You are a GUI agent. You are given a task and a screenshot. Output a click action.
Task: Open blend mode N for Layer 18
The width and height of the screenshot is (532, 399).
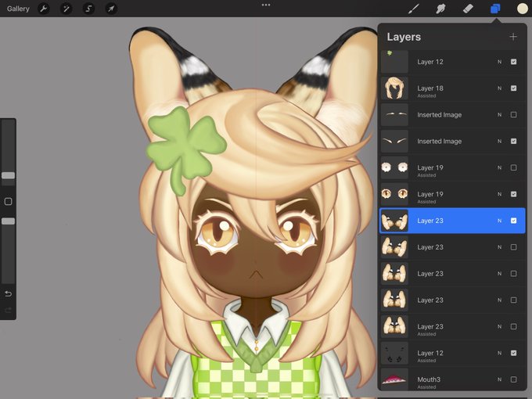click(499, 88)
